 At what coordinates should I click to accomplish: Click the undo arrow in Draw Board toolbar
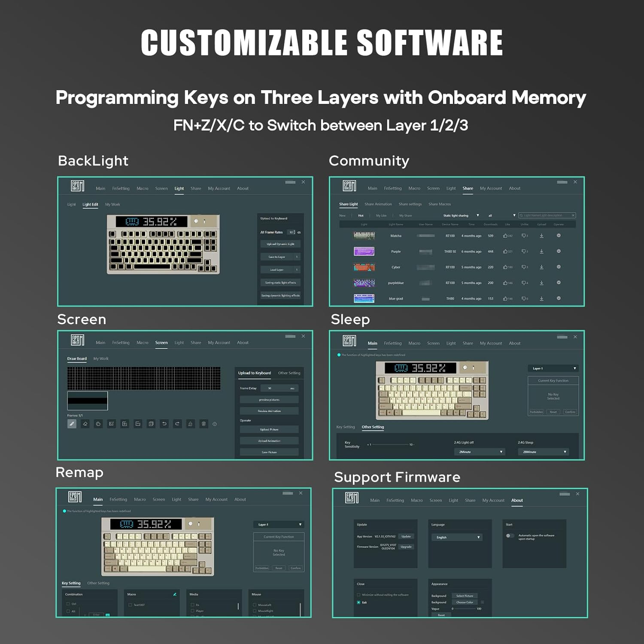click(164, 424)
